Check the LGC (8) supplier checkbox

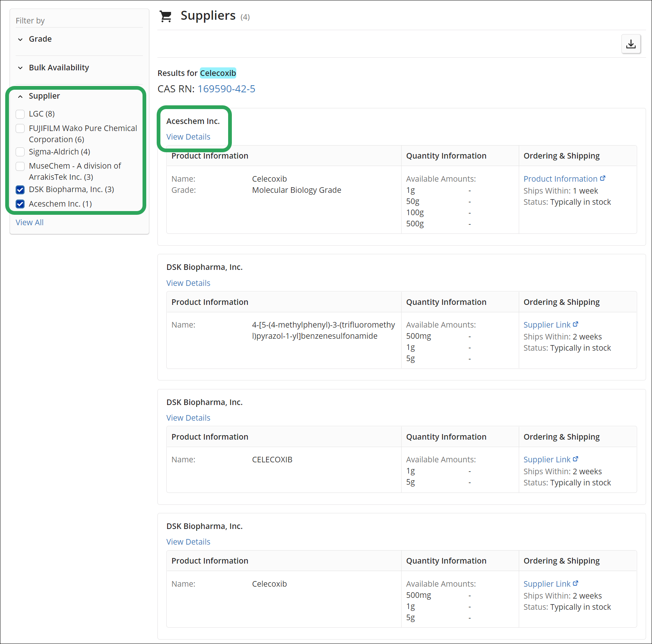tap(20, 114)
